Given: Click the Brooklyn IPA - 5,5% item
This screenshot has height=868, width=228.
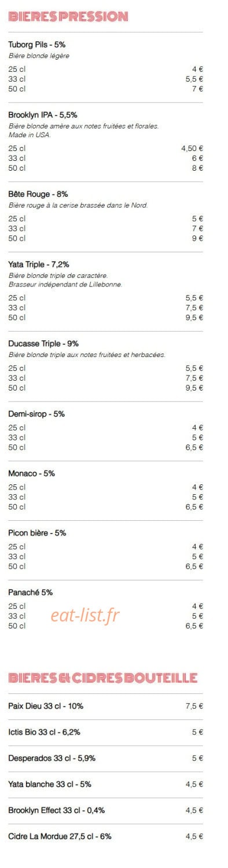Looking at the screenshot, I should click(x=42, y=115).
